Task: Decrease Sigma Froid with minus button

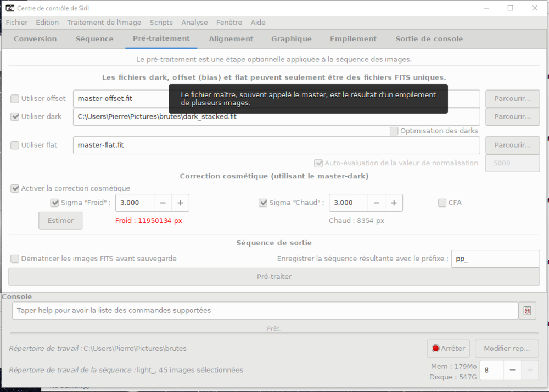Action: 163,203
